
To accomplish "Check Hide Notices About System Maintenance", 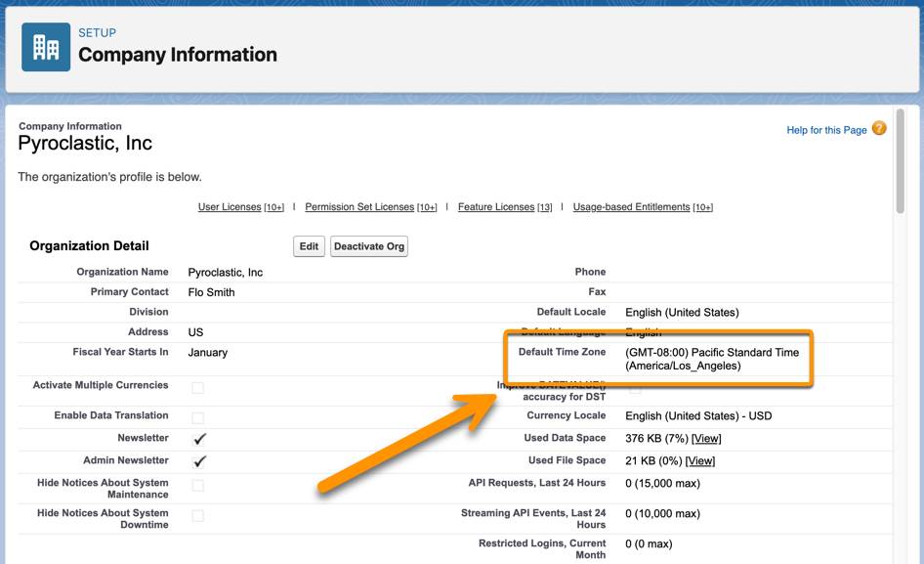I will tap(198, 483).
